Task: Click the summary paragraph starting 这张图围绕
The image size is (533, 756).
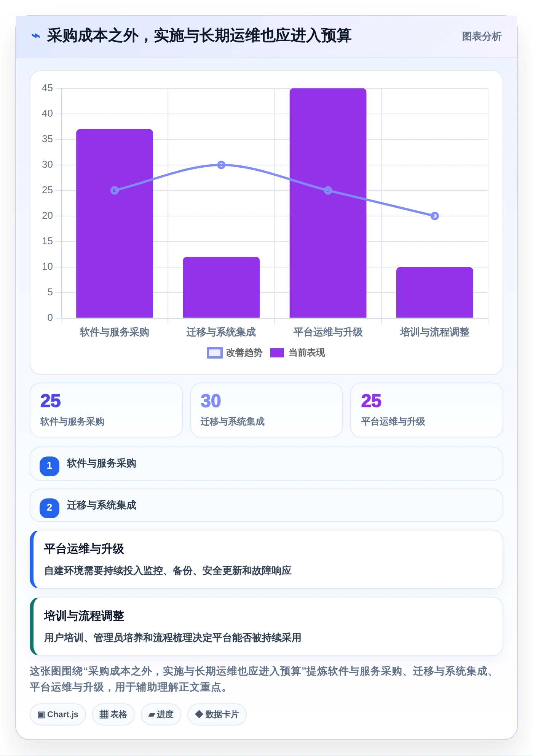Action: 263,679
